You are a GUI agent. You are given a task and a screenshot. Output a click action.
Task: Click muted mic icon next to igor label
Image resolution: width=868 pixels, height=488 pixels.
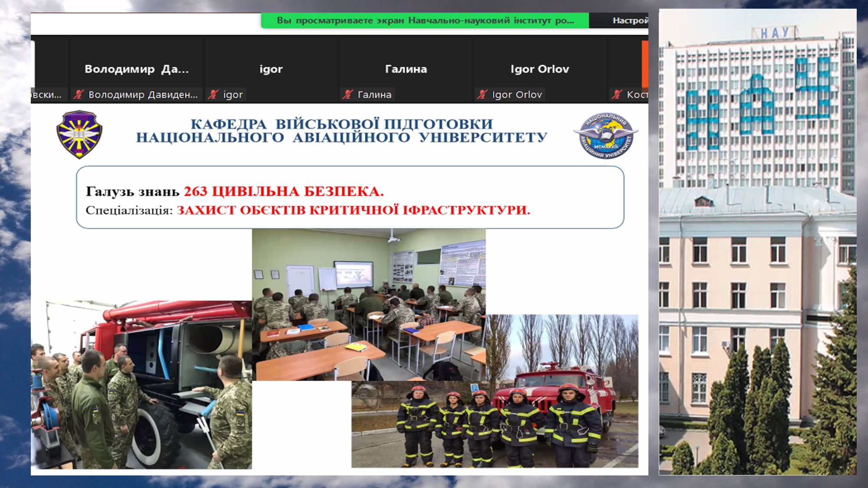point(213,94)
